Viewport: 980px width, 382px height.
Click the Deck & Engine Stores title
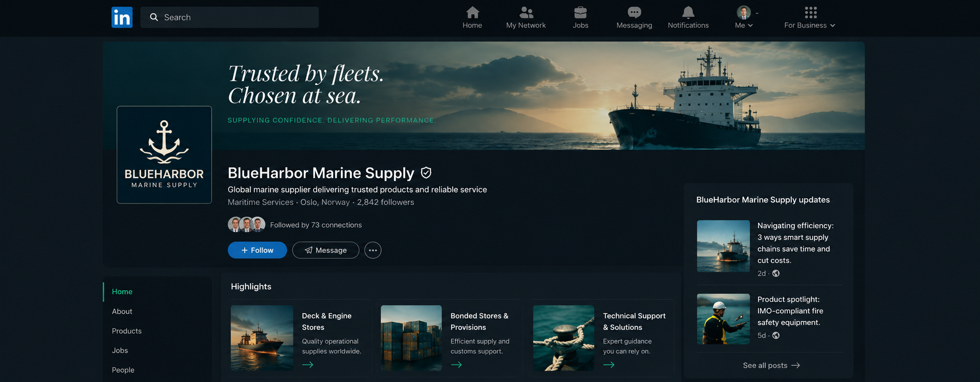(x=326, y=322)
